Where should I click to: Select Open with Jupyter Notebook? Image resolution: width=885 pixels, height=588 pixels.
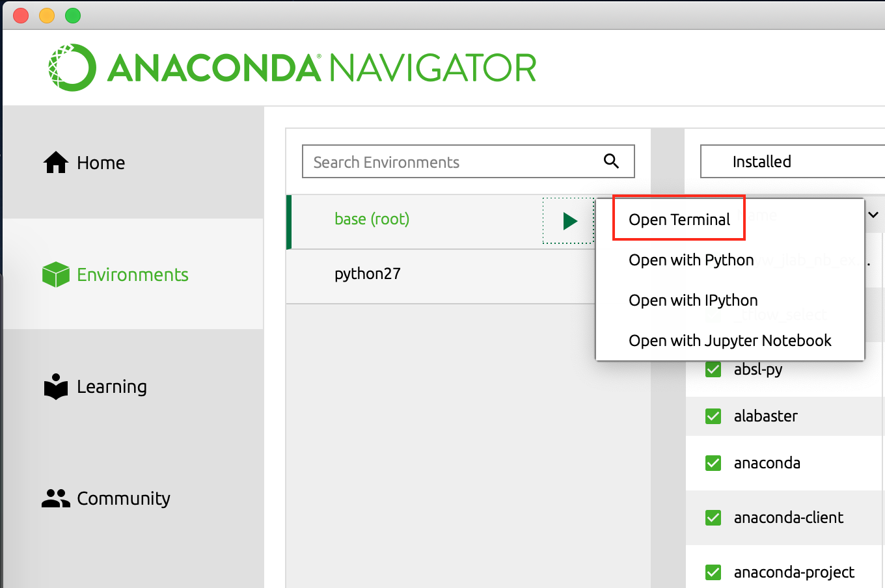(x=729, y=341)
